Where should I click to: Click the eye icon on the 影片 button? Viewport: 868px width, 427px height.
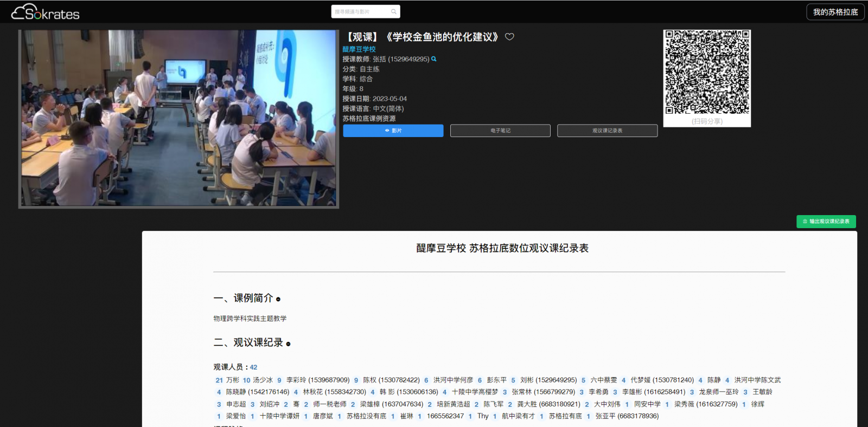[387, 131]
